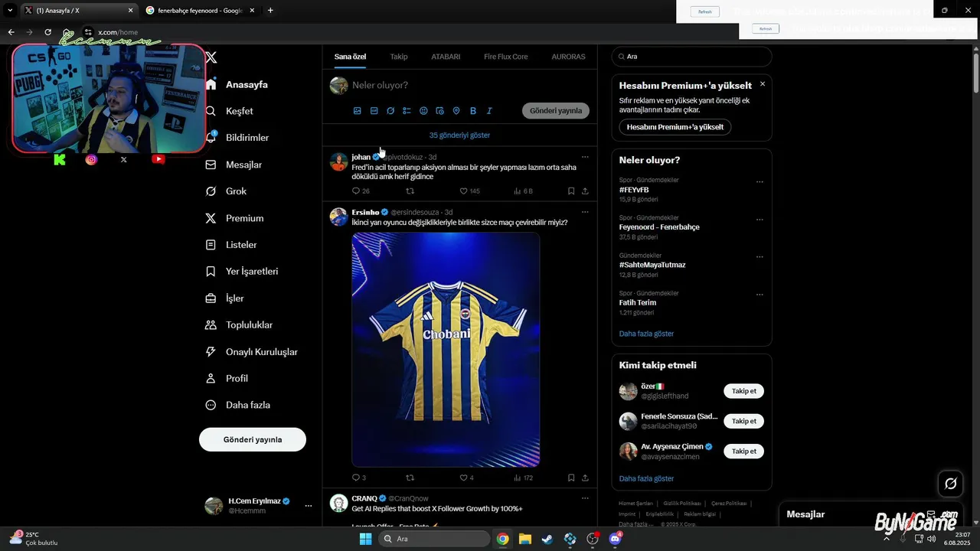Image resolution: width=980 pixels, height=551 pixels.
Task: Open account menu next to H.Cem Eryılmaz
Action: [x=309, y=506]
